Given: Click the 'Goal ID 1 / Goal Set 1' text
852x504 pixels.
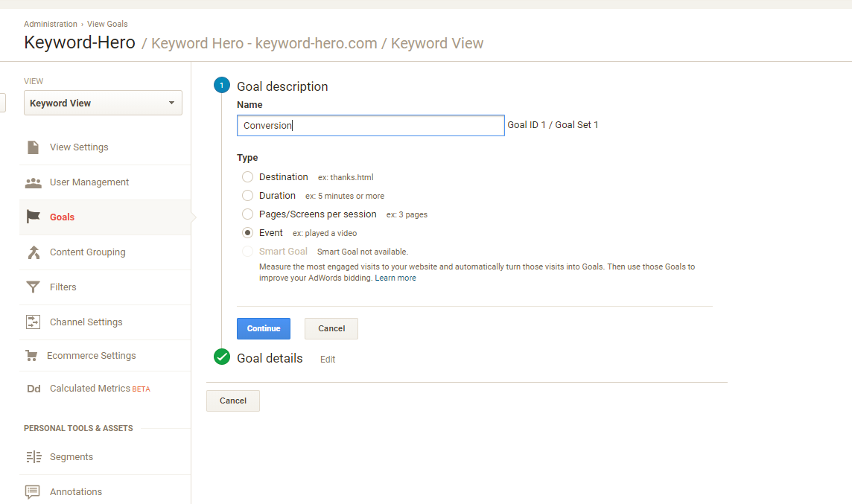Looking at the screenshot, I should [553, 125].
